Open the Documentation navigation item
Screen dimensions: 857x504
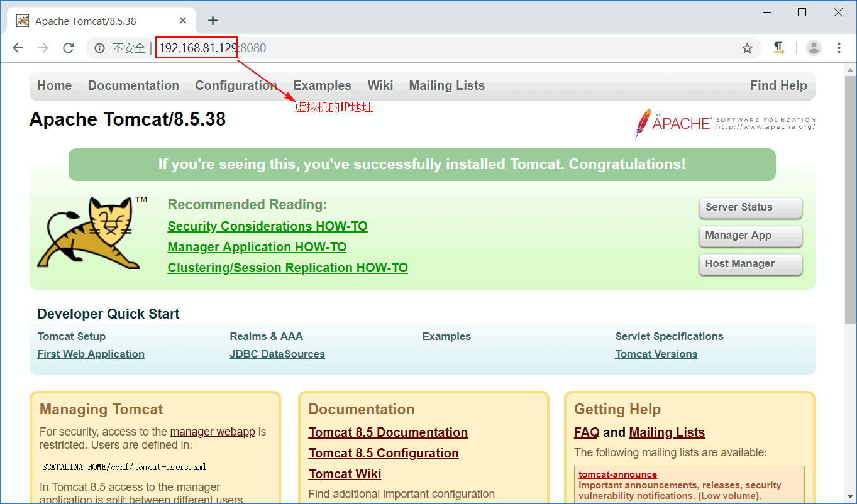[133, 85]
